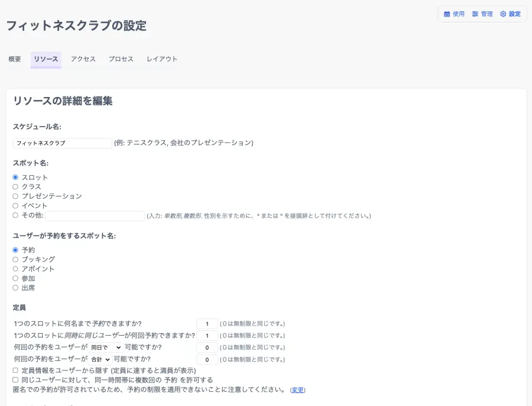Select the 出席 radio button
The image size is (532, 406).
tap(15, 288)
